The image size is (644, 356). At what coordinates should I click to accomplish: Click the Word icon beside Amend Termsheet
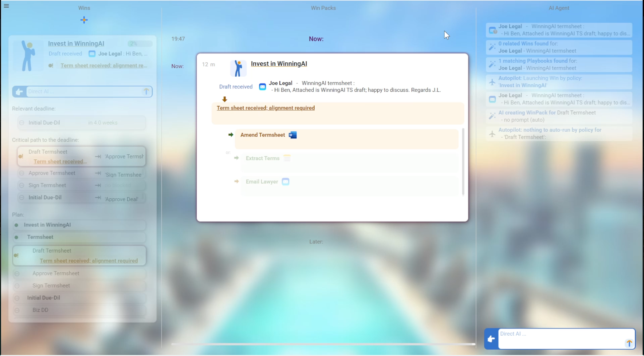(x=293, y=135)
